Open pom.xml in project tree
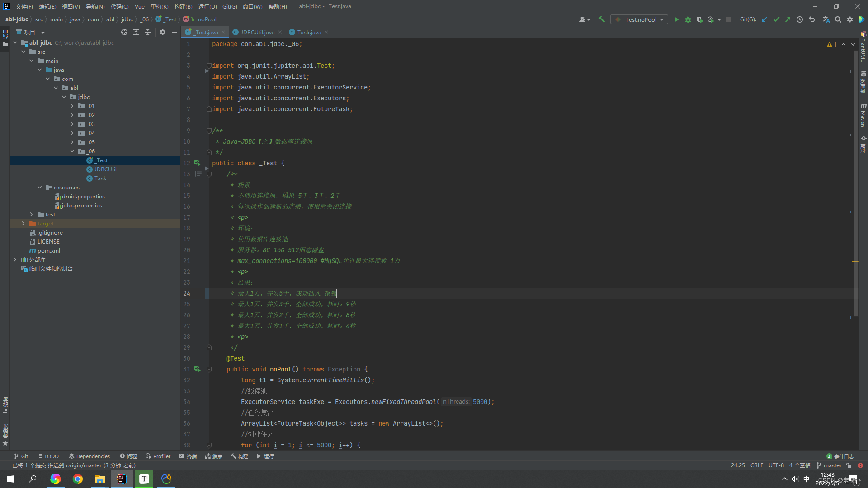868x488 pixels. click(49, 251)
